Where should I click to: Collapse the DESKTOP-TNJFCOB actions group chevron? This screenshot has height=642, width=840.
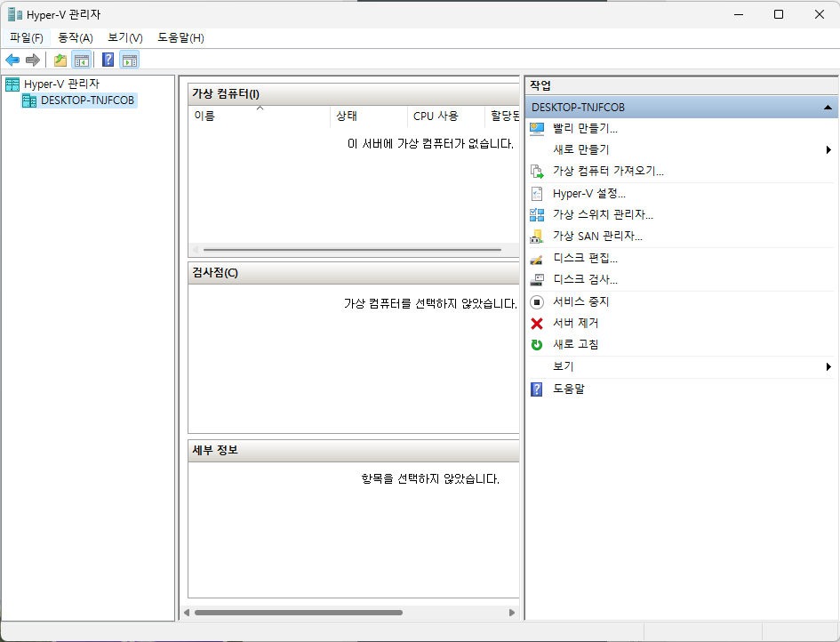[827, 107]
